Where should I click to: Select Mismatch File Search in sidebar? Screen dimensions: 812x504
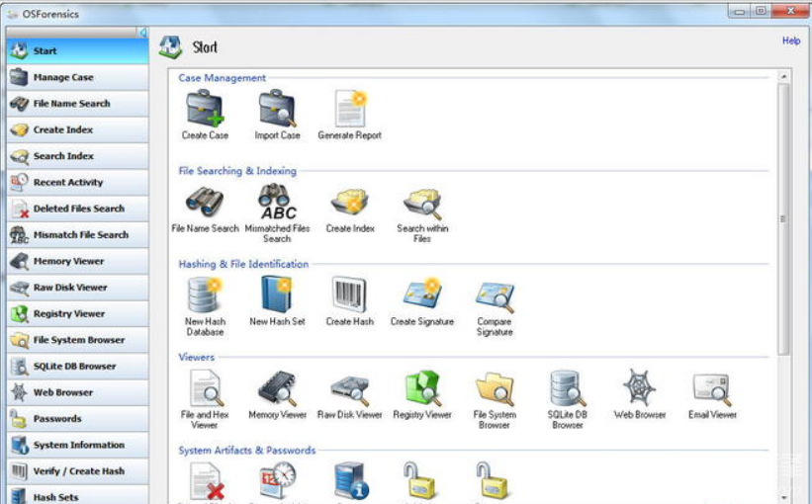pyautogui.click(x=78, y=235)
